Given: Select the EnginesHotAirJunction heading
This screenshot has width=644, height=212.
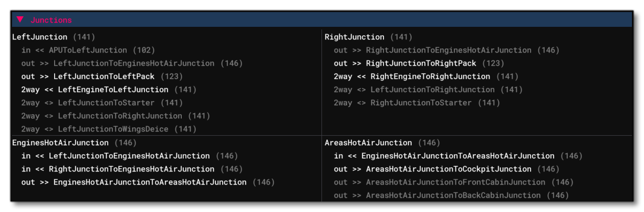Looking at the screenshot, I should 60,143.
